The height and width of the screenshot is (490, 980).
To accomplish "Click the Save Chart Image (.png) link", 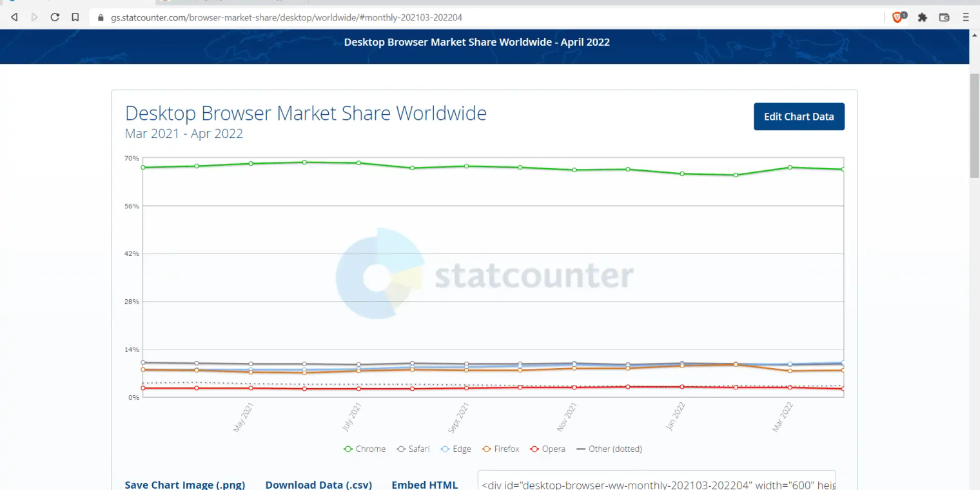I will click(185, 485).
